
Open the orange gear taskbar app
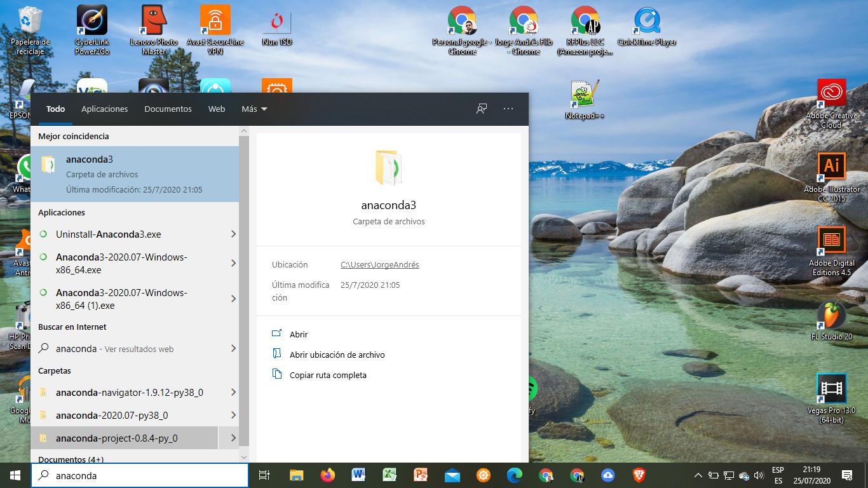[x=483, y=475]
